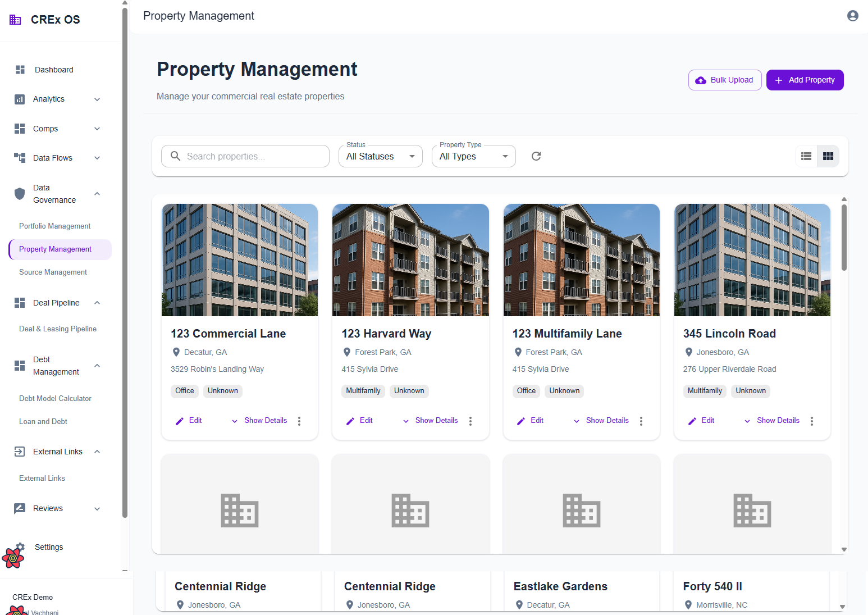Select the Dashboard sidebar icon

20,69
